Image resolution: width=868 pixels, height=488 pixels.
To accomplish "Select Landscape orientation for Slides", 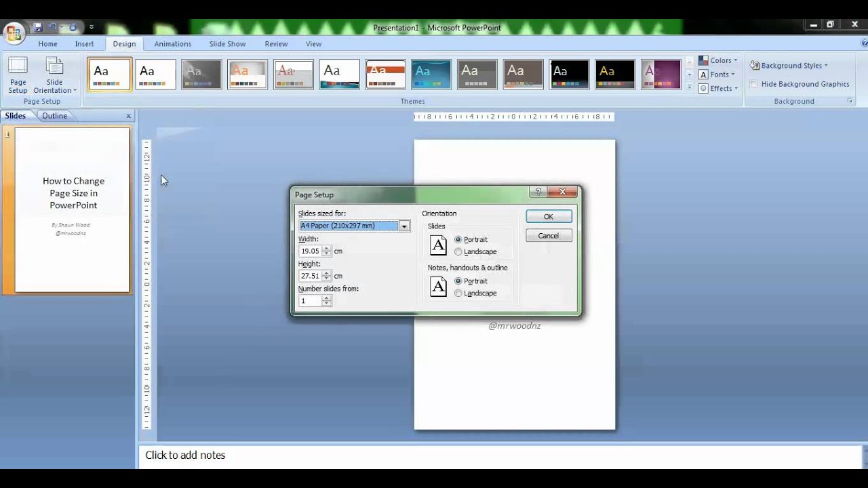I will (x=458, y=251).
